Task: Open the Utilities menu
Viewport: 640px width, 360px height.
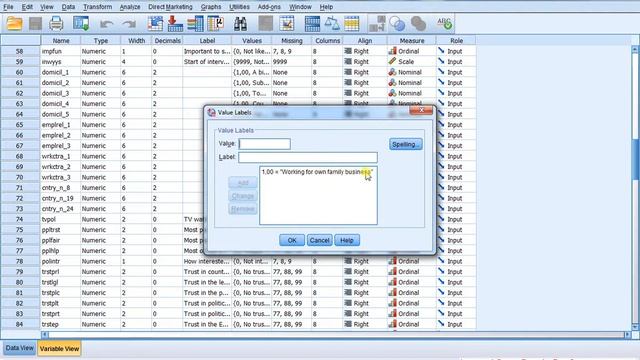Action: pos(239,7)
